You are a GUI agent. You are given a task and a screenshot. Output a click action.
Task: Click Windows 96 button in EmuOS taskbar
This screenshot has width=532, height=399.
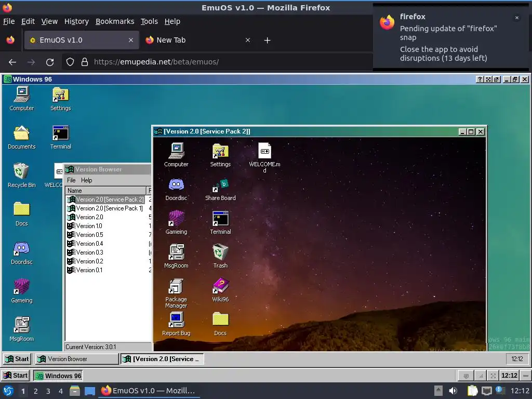tap(58, 376)
